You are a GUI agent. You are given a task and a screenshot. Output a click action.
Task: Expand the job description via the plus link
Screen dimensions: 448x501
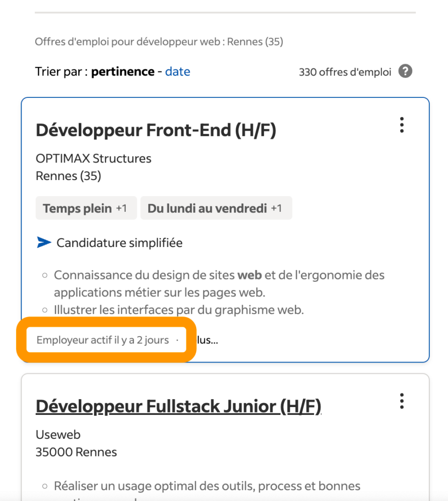pyautogui.click(x=207, y=340)
